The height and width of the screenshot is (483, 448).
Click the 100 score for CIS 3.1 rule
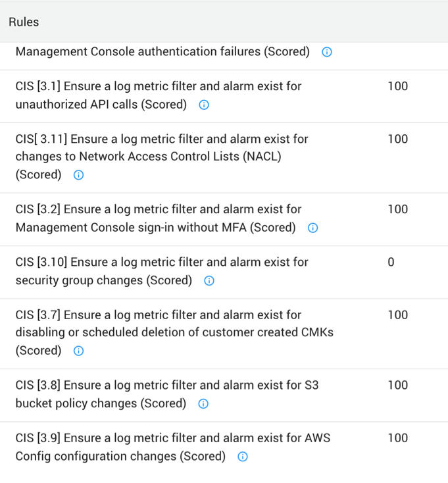tap(397, 86)
